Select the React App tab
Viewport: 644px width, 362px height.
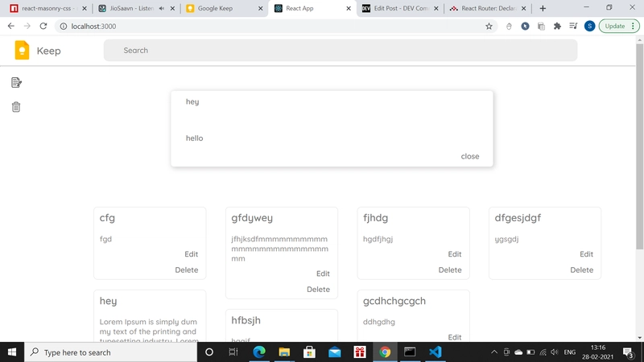[312, 8]
